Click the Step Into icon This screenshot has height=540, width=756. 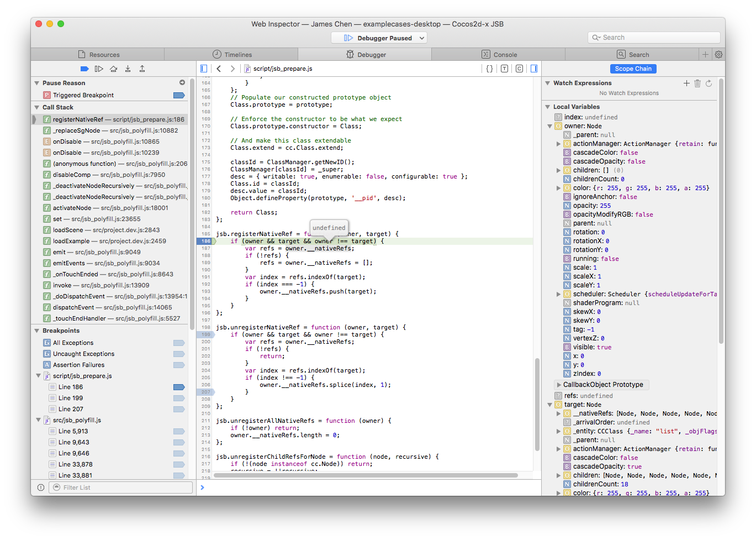click(128, 69)
